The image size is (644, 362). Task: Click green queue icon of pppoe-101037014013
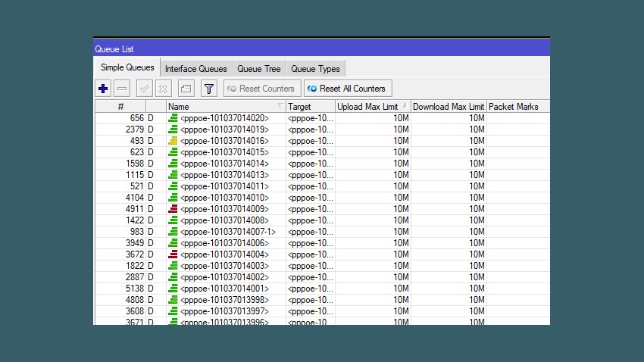(x=173, y=175)
